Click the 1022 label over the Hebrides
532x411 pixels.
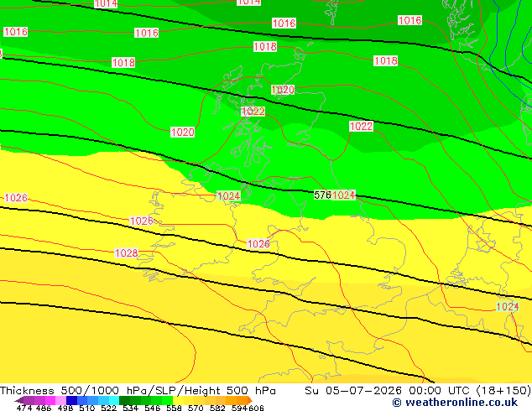click(x=253, y=112)
